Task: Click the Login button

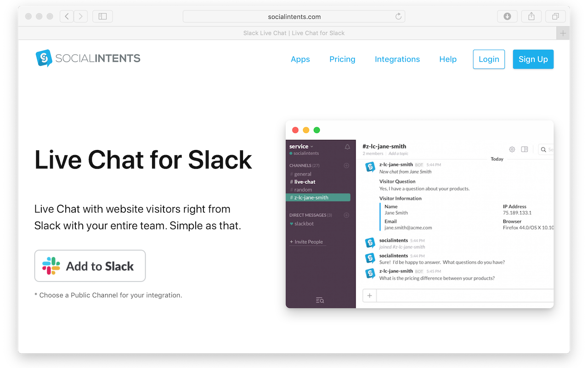Action: 489,59
